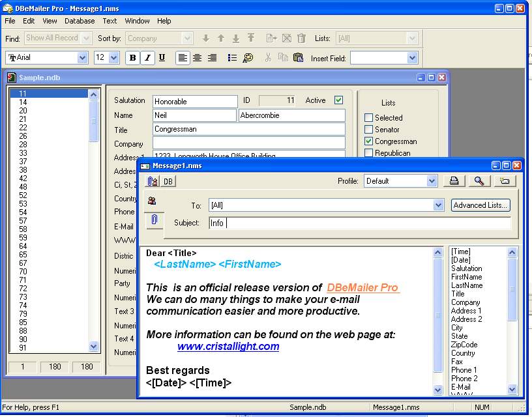Click the magnifier preview icon in Message1
532x417 pixels.
479,181
